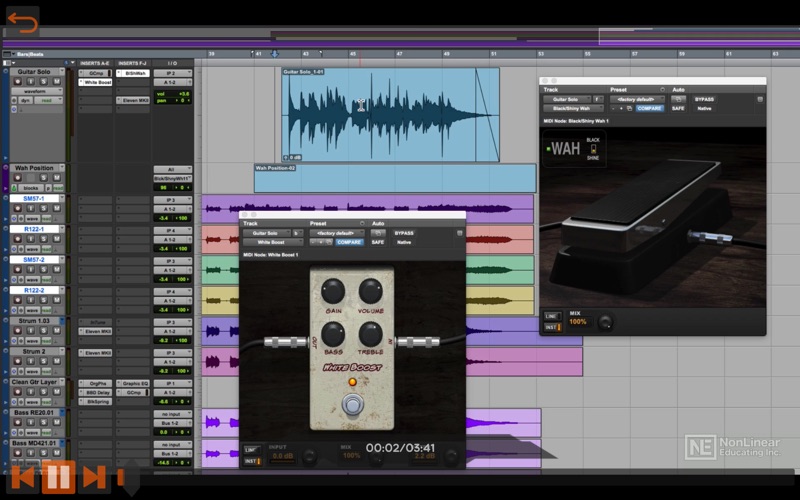Select the R122-2 track name
The image size is (800, 500).
point(34,290)
